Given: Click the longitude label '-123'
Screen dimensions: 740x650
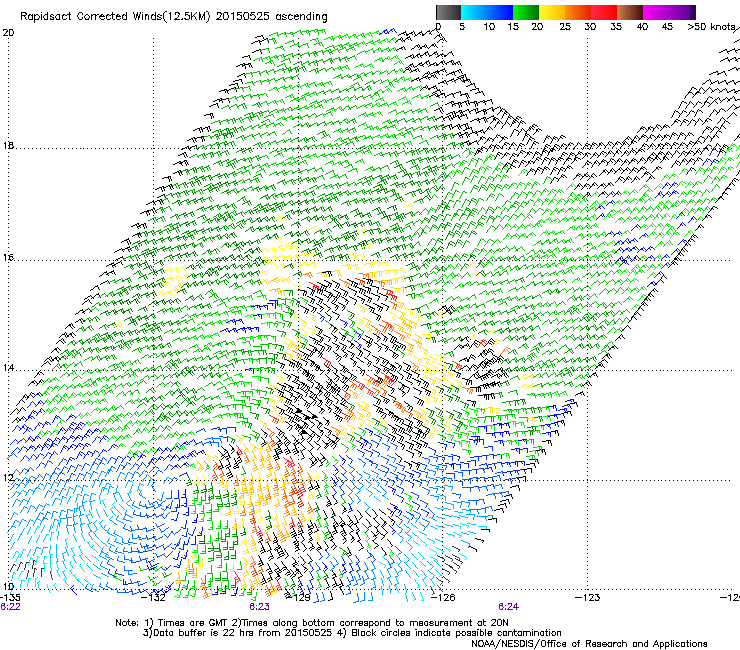Looking at the screenshot, I should pos(588,598).
